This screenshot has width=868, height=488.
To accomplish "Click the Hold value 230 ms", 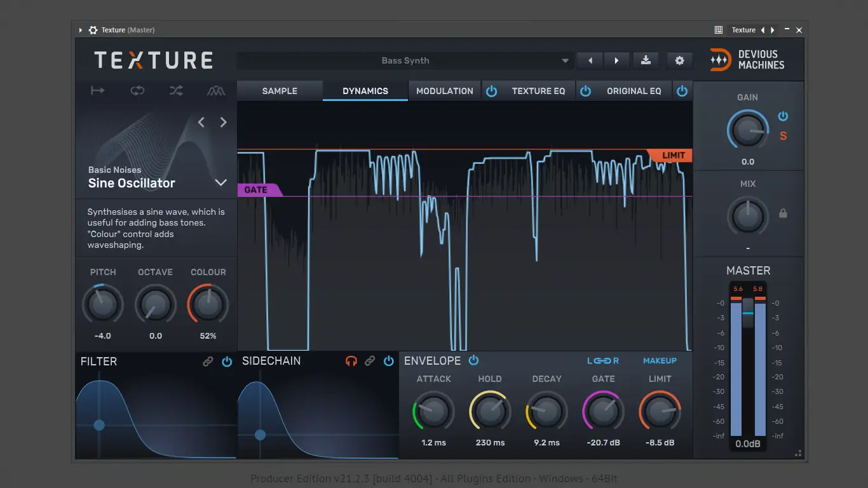I will coord(490,443).
